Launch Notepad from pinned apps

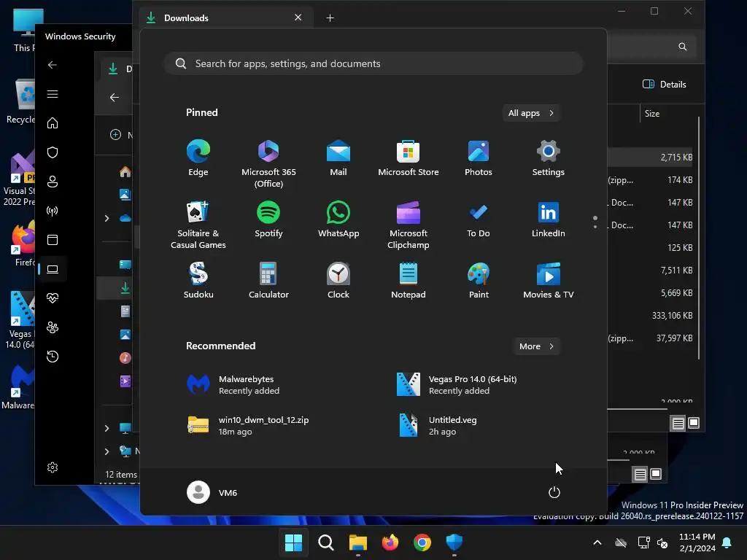click(409, 281)
